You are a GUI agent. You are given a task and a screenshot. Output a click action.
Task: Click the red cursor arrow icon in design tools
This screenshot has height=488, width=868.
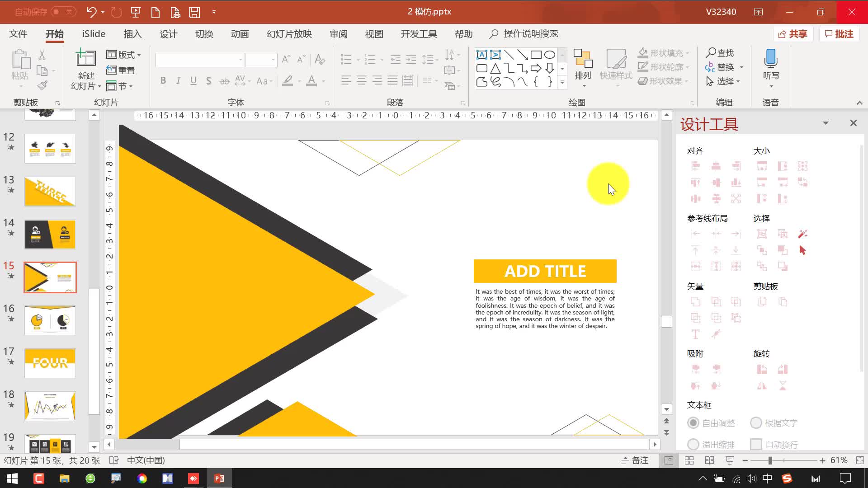(802, 250)
